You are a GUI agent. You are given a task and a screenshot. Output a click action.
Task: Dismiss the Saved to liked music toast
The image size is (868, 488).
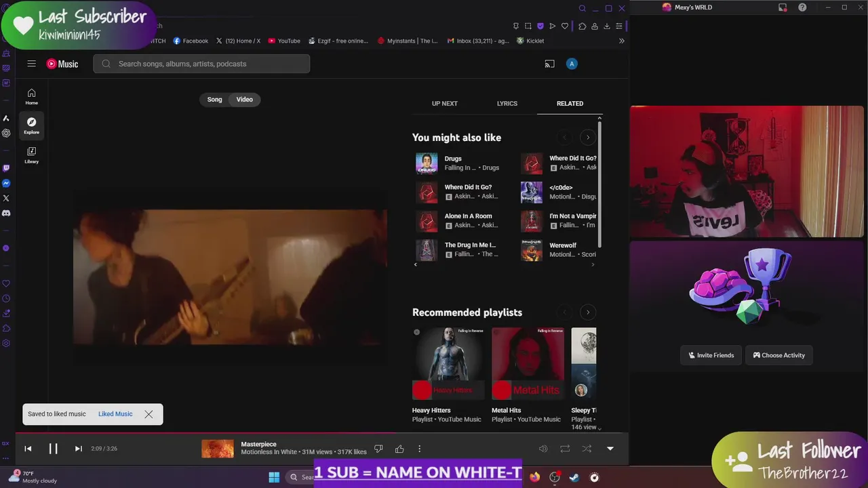pyautogui.click(x=149, y=414)
